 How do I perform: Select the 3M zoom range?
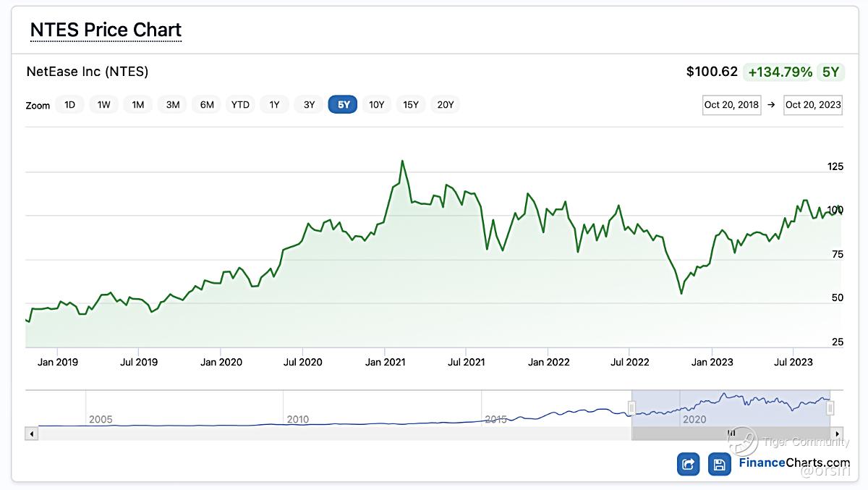(x=173, y=104)
